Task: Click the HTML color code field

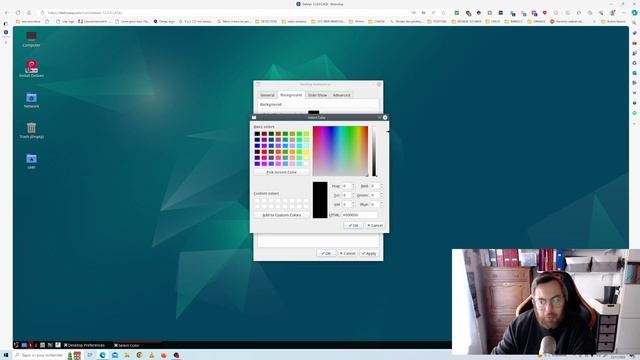Action: tap(359, 215)
